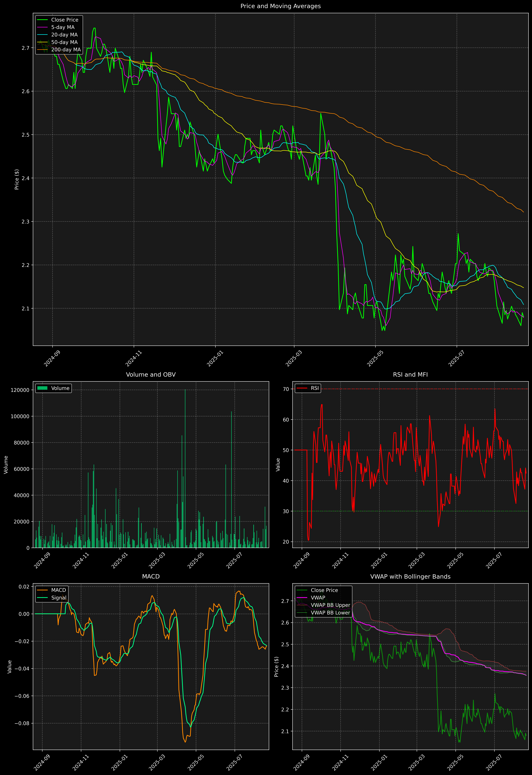The width and height of the screenshot is (532, 775).
Task: Click the MACD chart title
Action: [x=151, y=576]
